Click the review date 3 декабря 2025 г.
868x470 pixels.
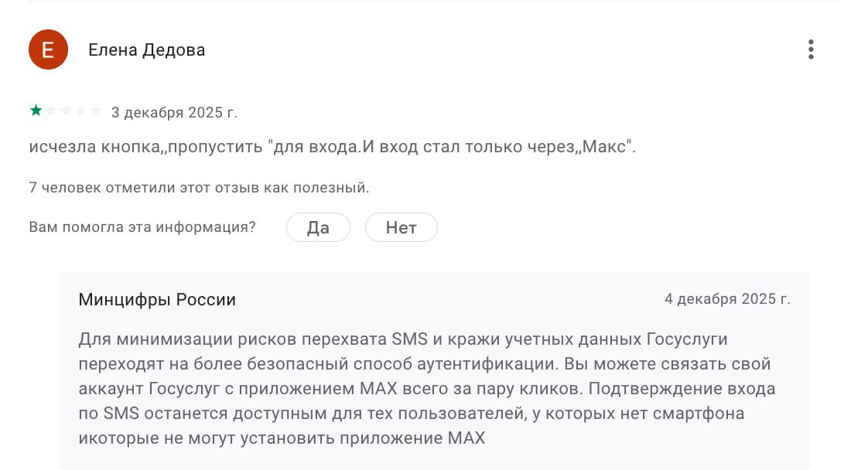(174, 112)
